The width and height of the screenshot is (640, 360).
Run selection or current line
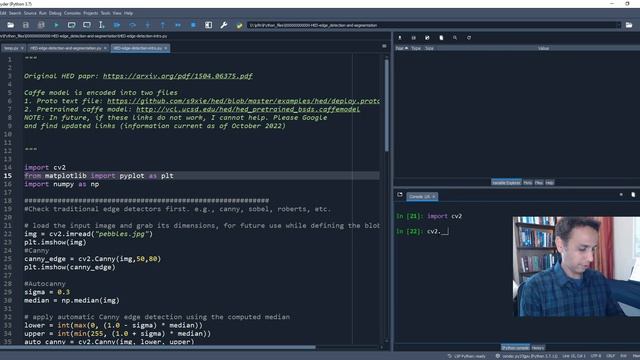click(x=101, y=25)
